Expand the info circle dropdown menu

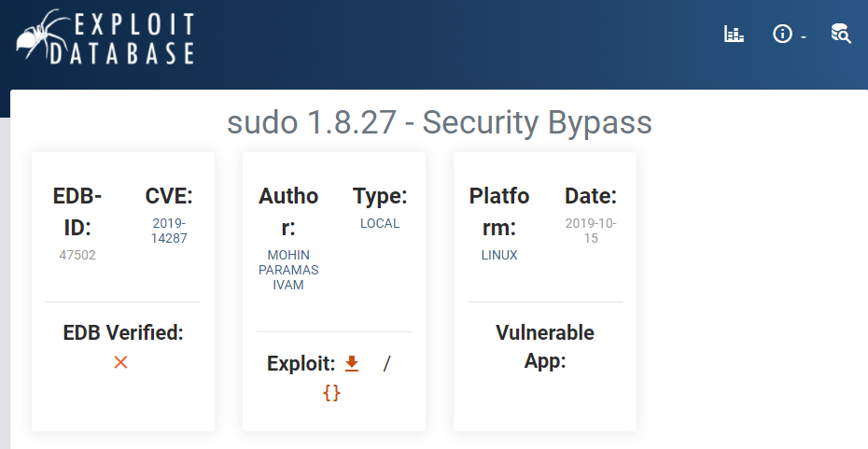pos(789,35)
